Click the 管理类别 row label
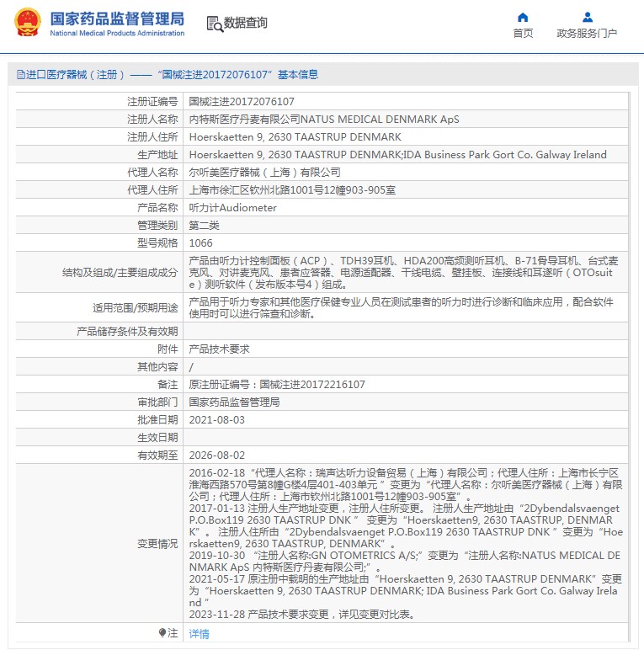Screen dimensions: 644x650 coord(157,226)
